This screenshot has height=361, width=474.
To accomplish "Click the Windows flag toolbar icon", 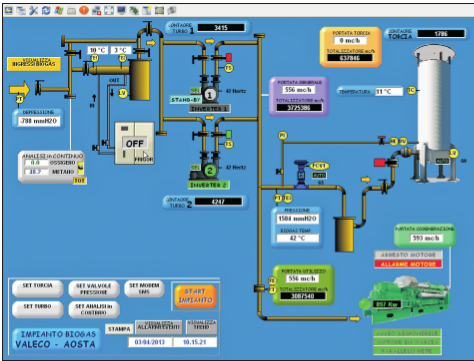I will tap(59, 11).
